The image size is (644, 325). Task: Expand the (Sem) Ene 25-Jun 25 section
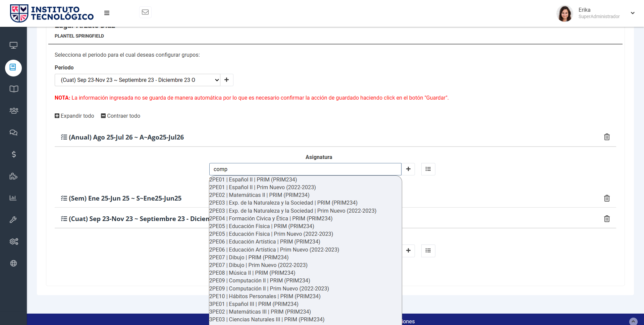click(x=121, y=198)
